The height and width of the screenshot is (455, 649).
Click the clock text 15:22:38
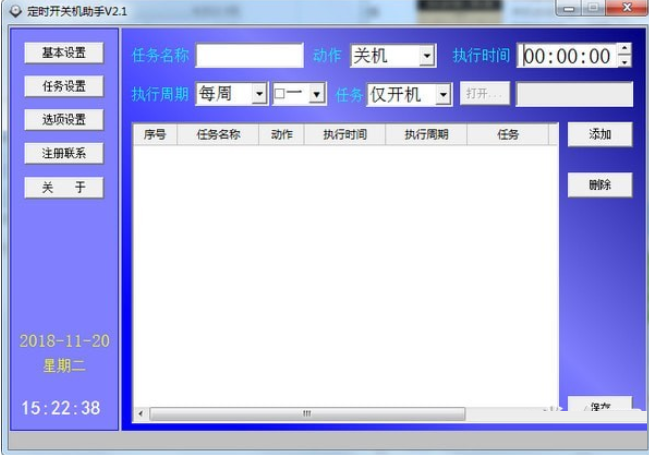(61, 408)
